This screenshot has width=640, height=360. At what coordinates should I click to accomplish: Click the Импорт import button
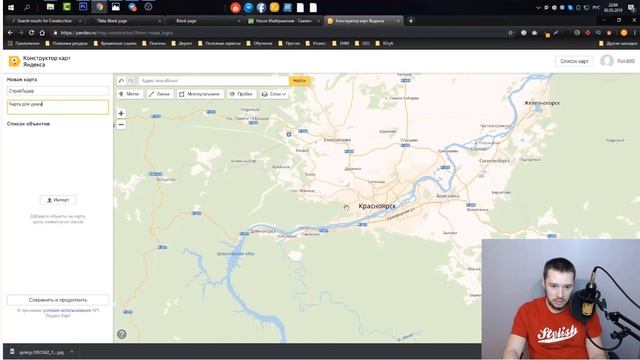point(58,200)
